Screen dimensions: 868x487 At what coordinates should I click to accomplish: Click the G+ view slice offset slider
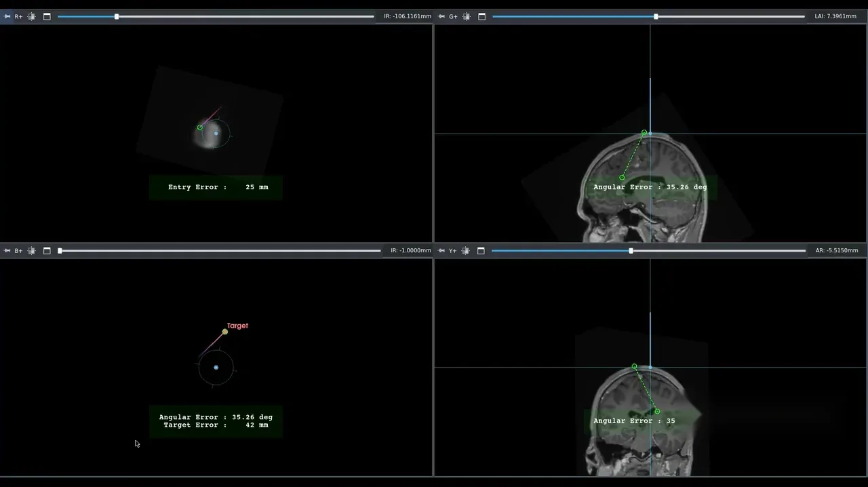point(648,16)
